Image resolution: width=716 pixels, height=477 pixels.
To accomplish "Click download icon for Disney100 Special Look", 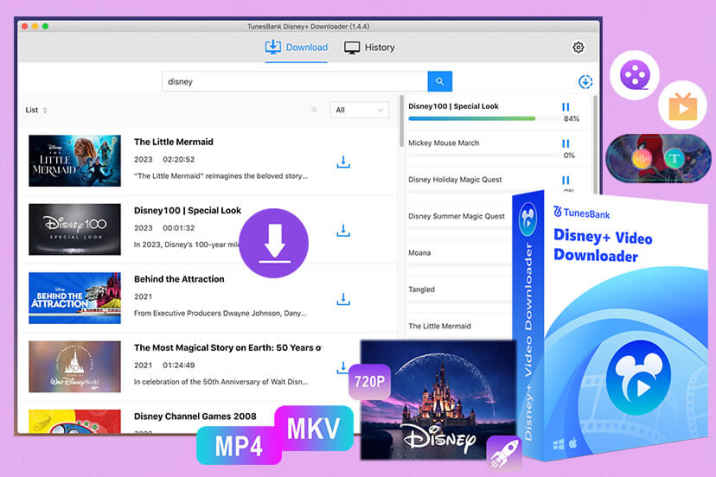I will click(343, 231).
